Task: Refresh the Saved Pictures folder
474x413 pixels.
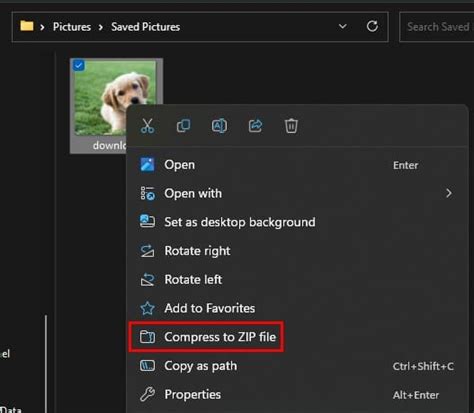Action: pos(372,26)
